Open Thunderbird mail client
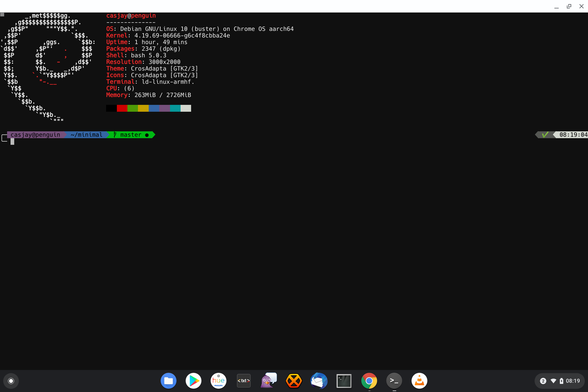The width and height of the screenshot is (588, 392). [x=319, y=381]
